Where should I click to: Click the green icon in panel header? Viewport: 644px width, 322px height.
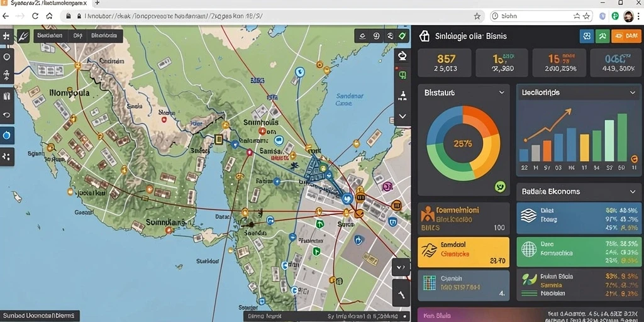coord(602,36)
